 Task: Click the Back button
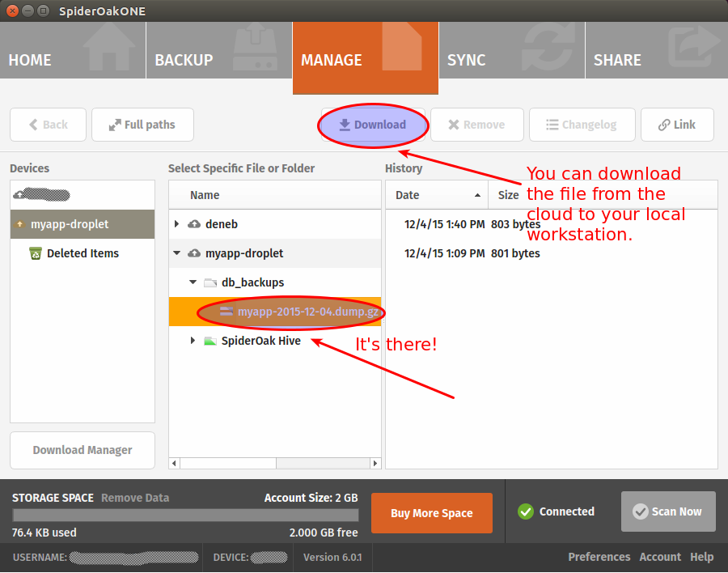[49, 125]
